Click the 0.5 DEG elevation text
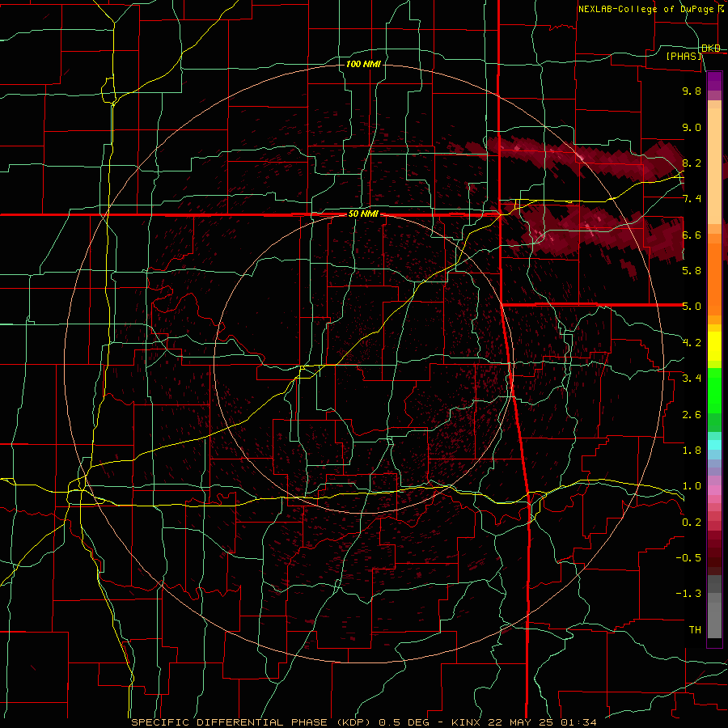 (404, 722)
